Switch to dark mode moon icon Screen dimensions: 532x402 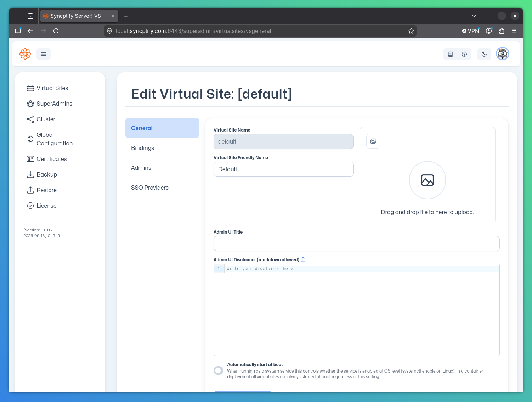(484, 54)
